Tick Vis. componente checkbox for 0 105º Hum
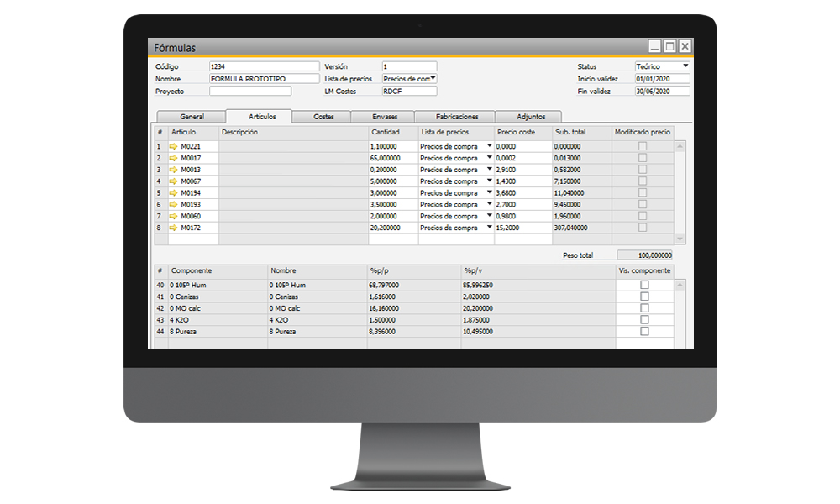840x504 pixels. pyautogui.click(x=644, y=286)
